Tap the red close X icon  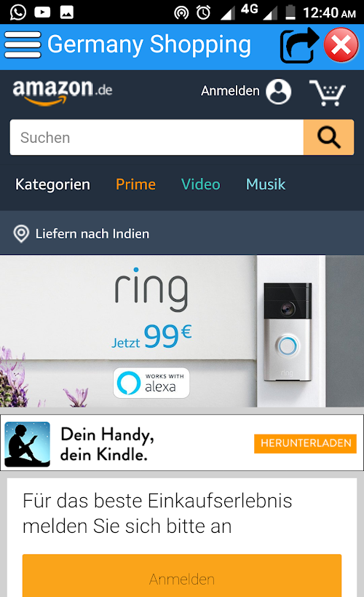tap(341, 45)
